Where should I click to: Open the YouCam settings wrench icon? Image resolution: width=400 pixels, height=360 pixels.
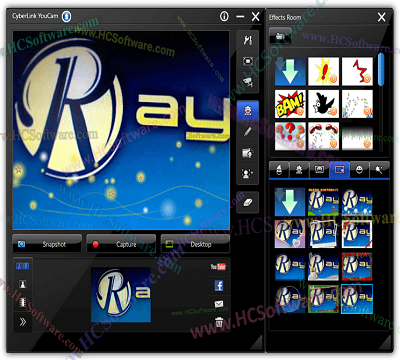pos(247,41)
